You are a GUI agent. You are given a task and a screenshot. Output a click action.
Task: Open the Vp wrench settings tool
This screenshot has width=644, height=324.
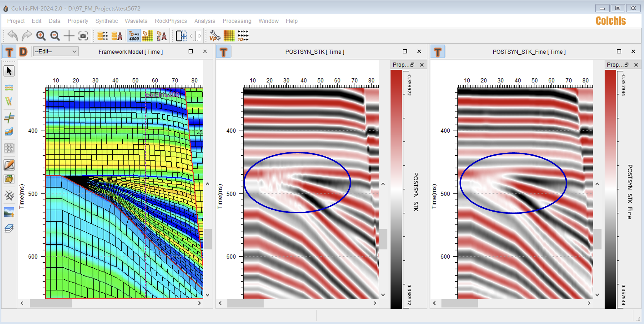[x=215, y=36]
